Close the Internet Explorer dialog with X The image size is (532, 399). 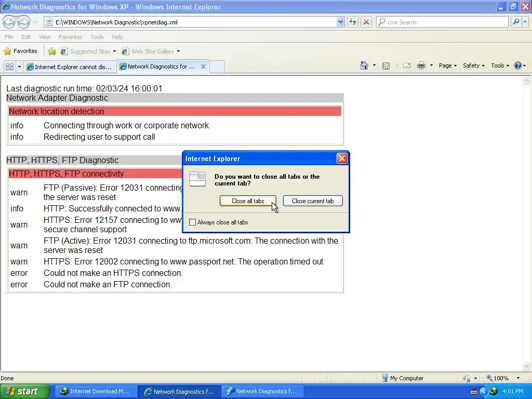pos(342,158)
